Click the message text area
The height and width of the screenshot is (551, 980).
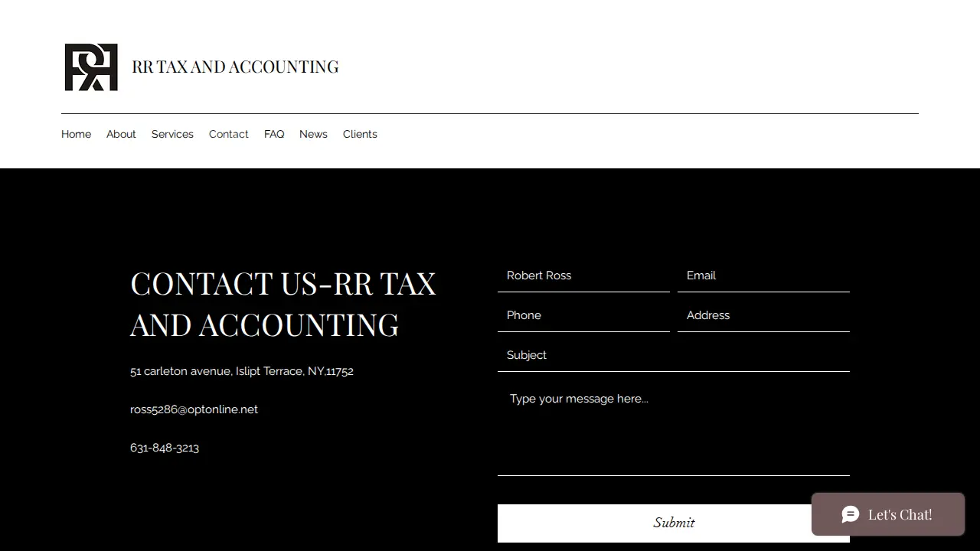[x=674, y=428]
